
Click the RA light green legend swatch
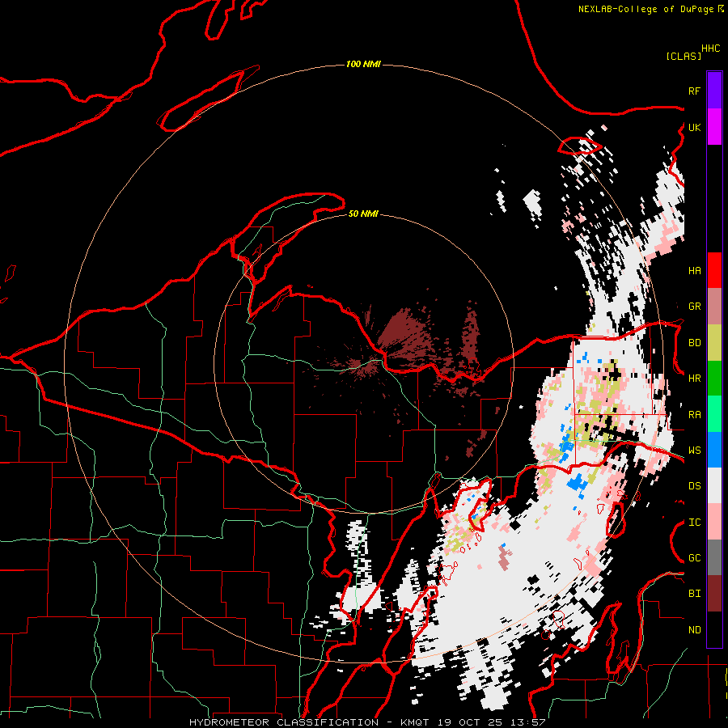coord(714,414)
